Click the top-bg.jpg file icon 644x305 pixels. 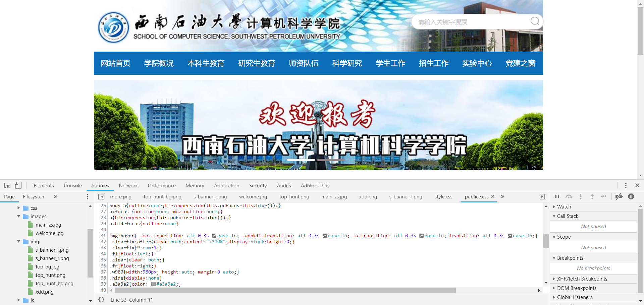click(x=31, y=267)
